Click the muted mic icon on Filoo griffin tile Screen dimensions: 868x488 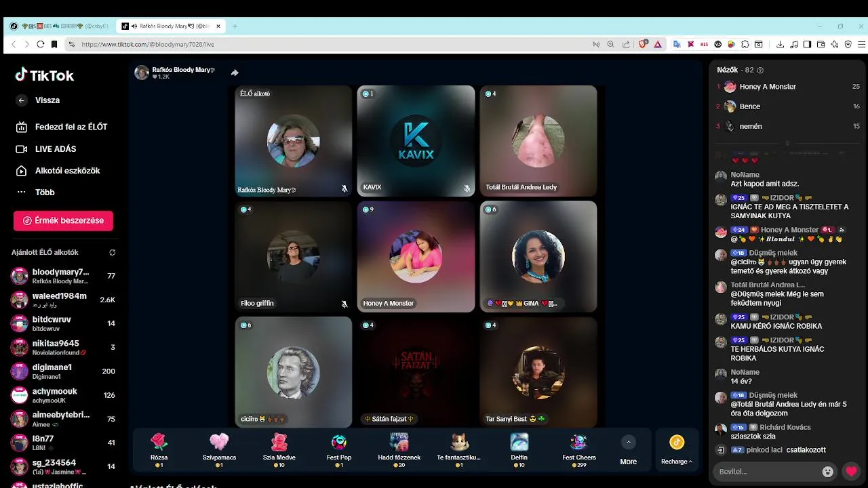344,304
